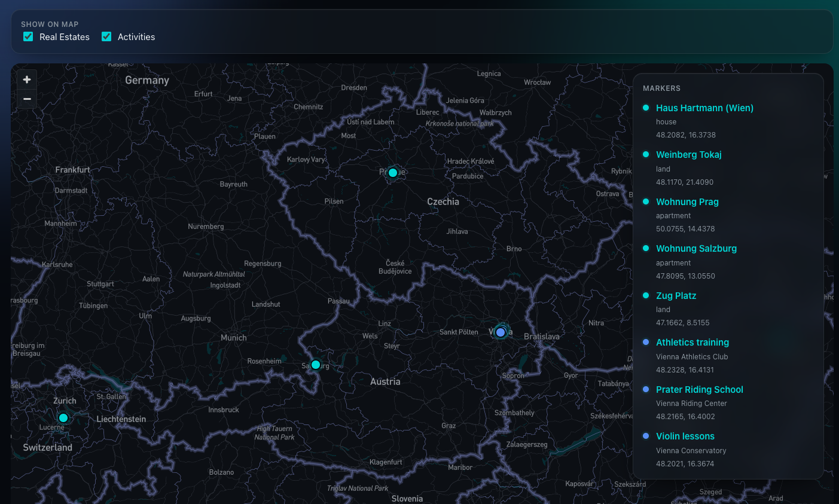Click the blue dot beside Violin lessons
The image size is (839, 504).
click(x=646, y=436)
